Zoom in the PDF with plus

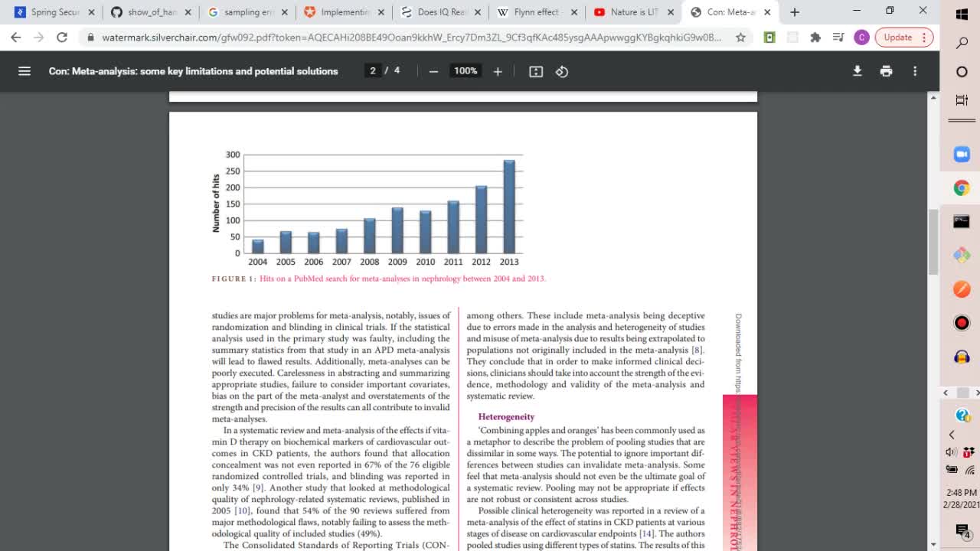pyautogui.click(x=498, y=71)
